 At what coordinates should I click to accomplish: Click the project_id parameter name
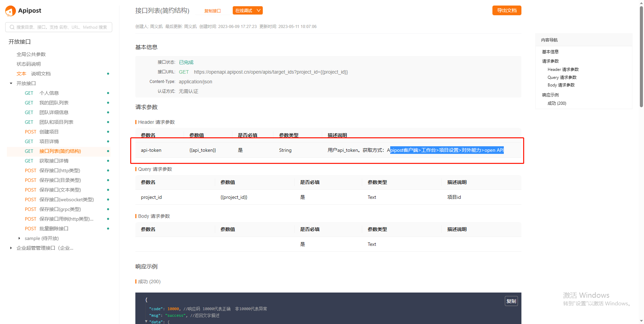point(151,197)
